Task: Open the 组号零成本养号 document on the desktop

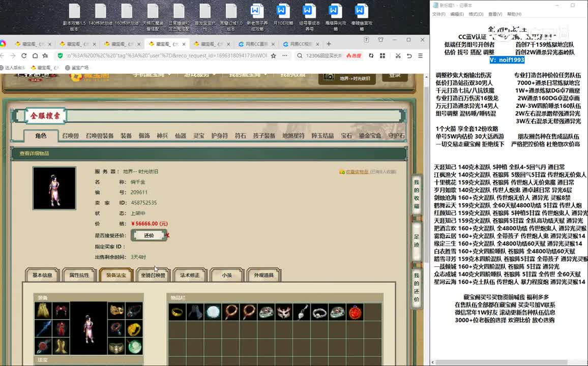Action: point(309,18)
